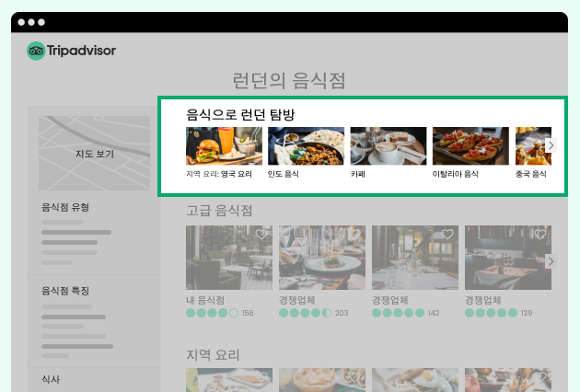The height and width of the screenshot is (392, 580).
Task: Click the rating bubbles beside 129
Action: pos(491,313)
